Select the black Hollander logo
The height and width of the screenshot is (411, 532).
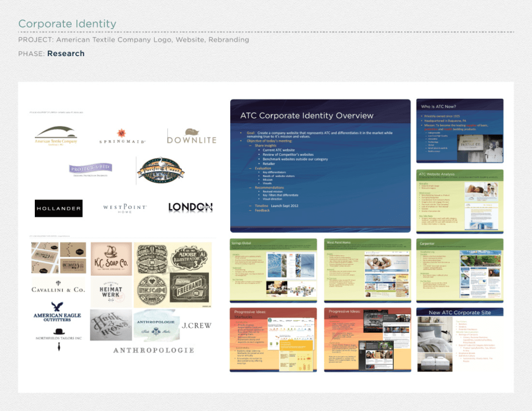(x=59, y=208)
